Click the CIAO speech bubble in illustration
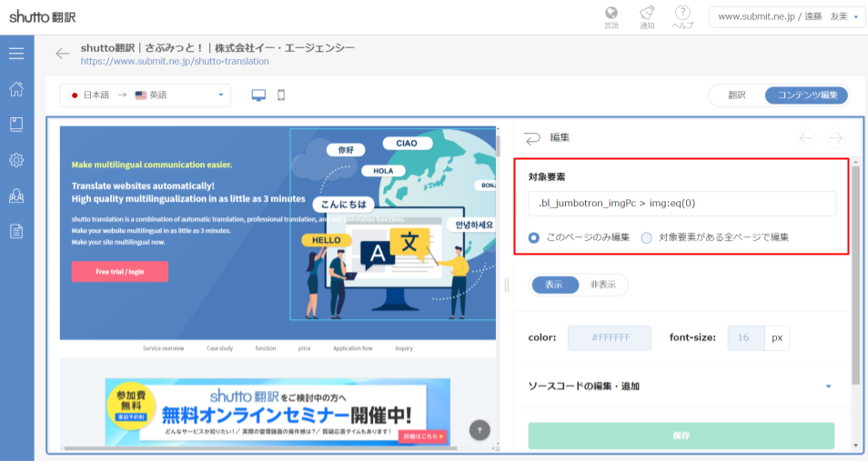 [407, 144]
